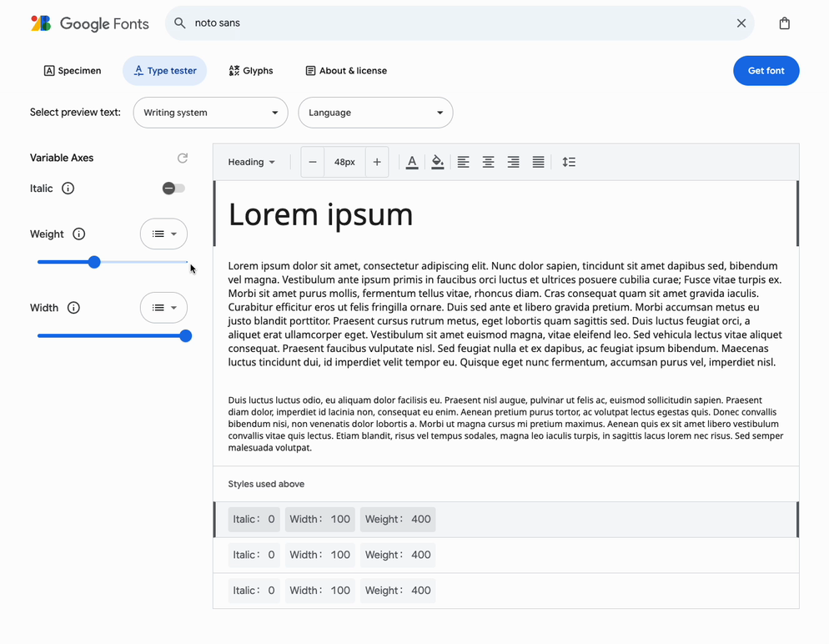829x644 pixels.
Task: Open the About & license tab
Action: pyautogui.click(x=345, y=71)
